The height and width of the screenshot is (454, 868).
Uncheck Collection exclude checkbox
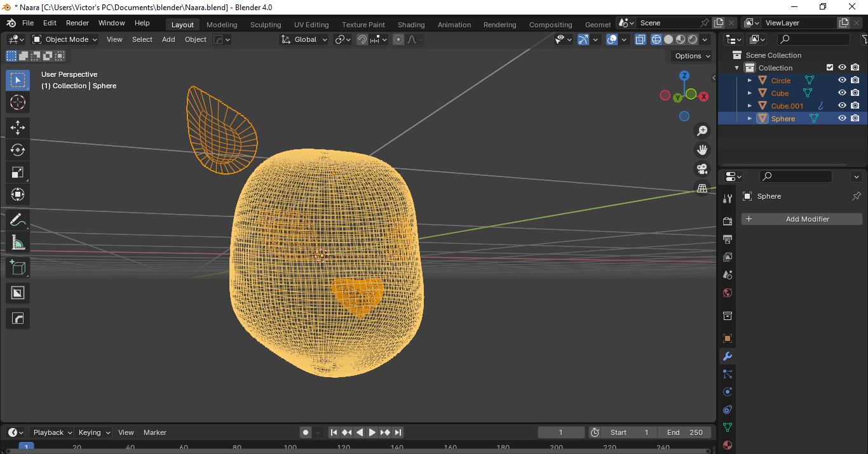tap(829, 67)
